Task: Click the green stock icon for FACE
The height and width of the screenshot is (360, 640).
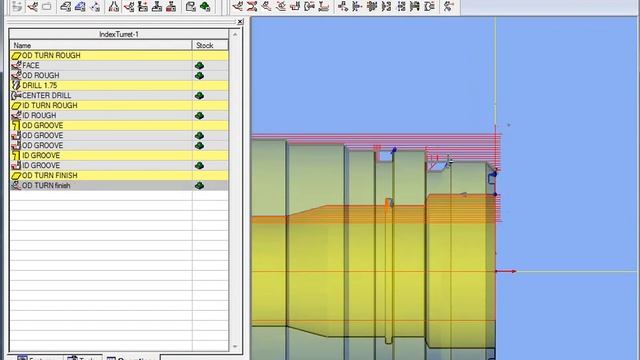Action: (x=199, y=65)
